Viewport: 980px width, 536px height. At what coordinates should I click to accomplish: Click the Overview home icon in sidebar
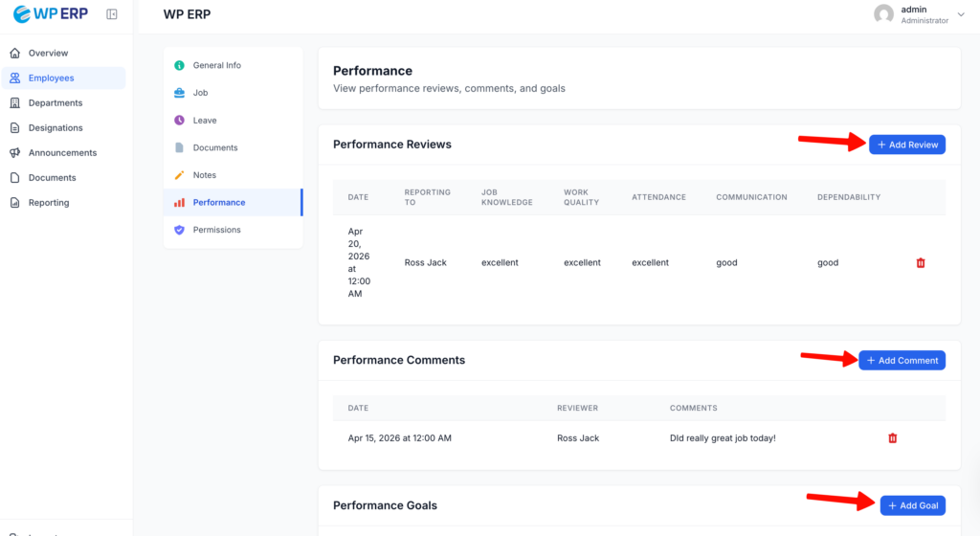14,53
